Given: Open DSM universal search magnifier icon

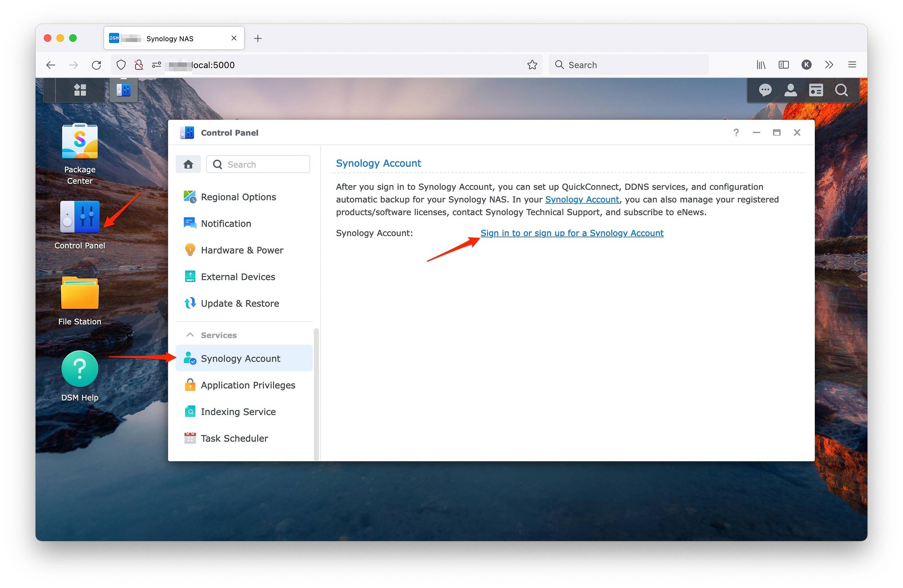Looking at the screenshot, I should click(x=842, y=90).
